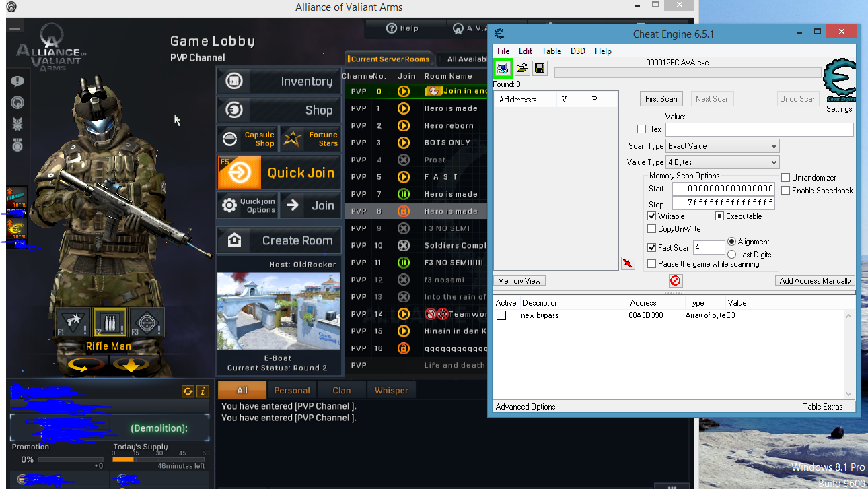Click the orange lock icon for room 8
Viewport: 868px width, 489px height.
coord(404,211)
